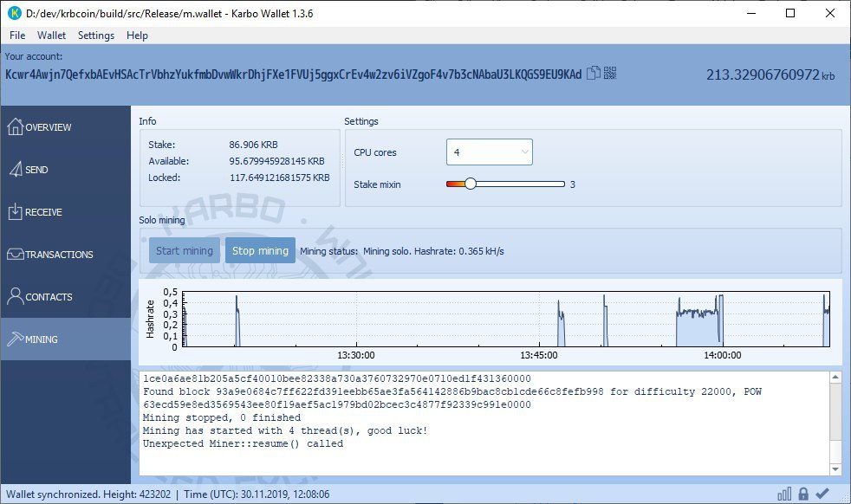851x504 pixels.
Task: Open the Receive page
Action: coord(65,211)
